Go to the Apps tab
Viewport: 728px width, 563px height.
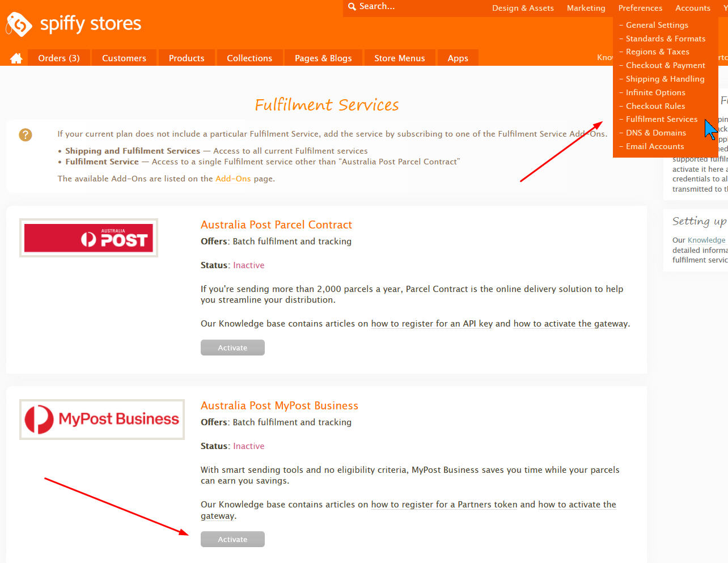(458, 58)
